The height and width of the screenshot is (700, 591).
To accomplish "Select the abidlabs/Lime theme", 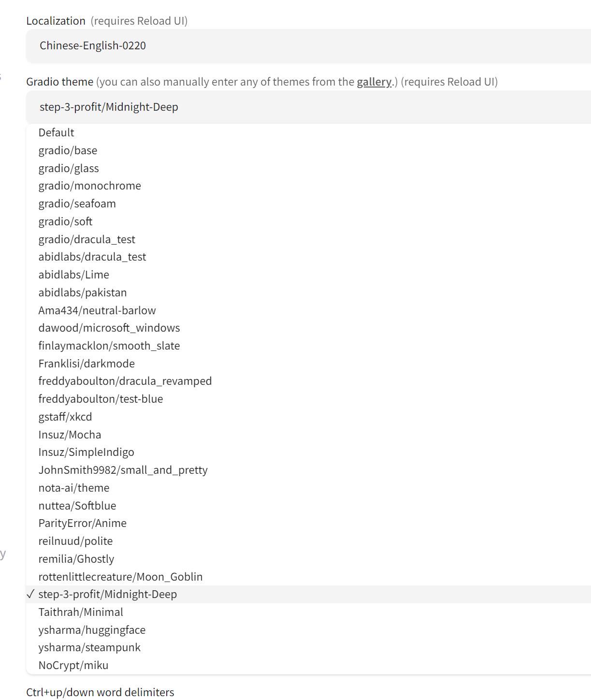I will coord(74,275).
